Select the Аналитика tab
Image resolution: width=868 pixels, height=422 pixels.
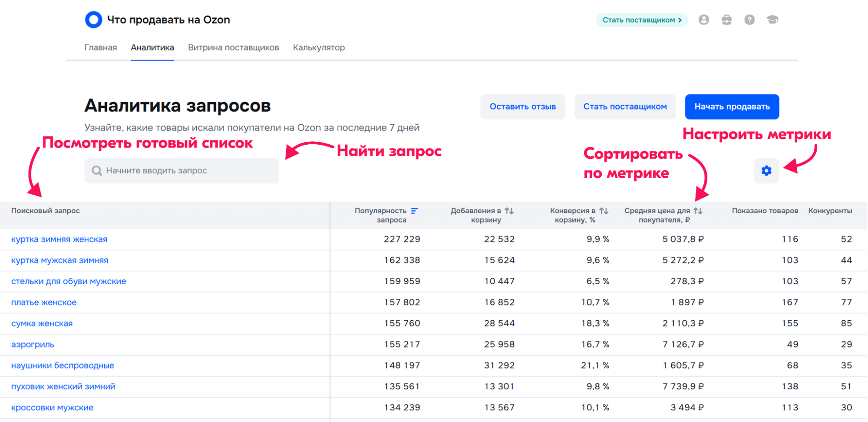coord(152,47)
